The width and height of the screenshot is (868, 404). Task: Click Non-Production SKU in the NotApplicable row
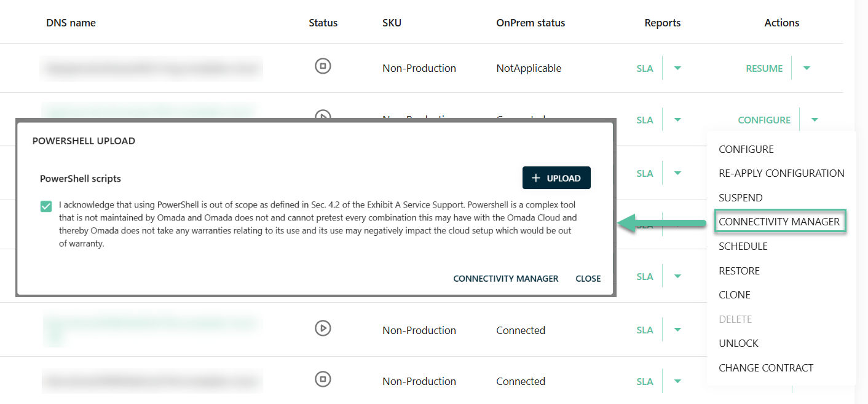[419, 68]
